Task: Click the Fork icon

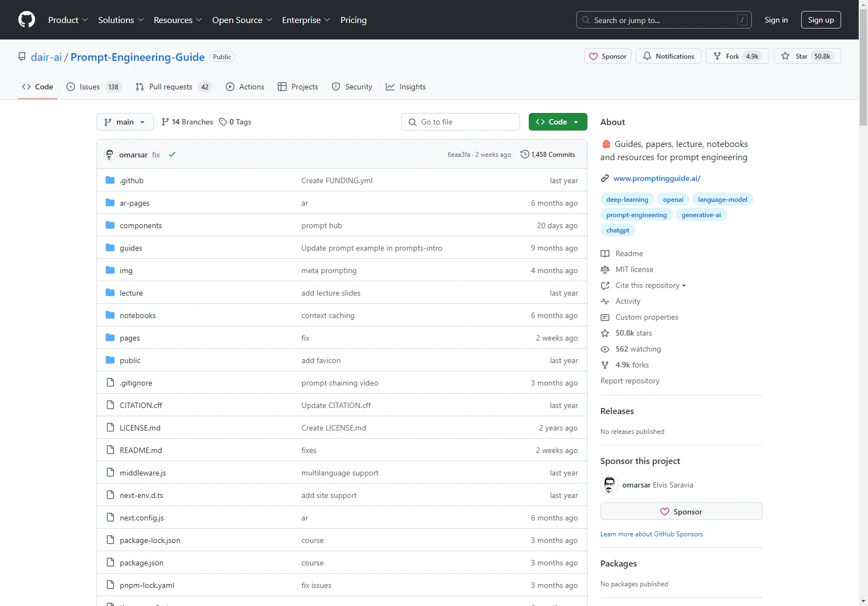Action: [717, 56]
